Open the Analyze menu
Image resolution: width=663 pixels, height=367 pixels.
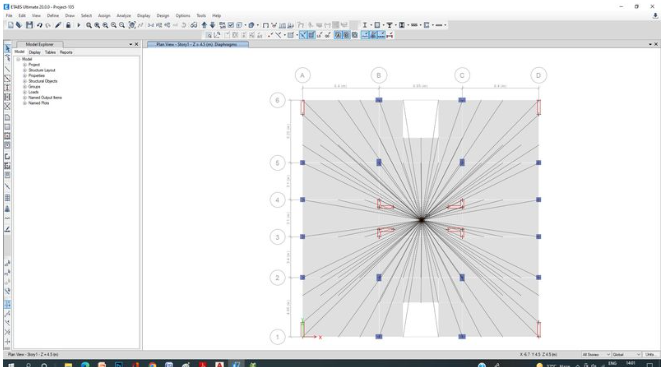point(124,16)
